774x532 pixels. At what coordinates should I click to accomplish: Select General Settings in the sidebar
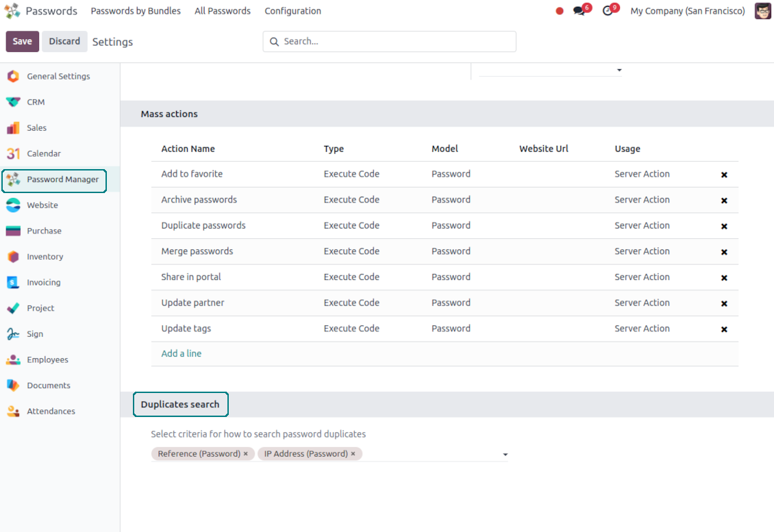click(x=58, y=76)
